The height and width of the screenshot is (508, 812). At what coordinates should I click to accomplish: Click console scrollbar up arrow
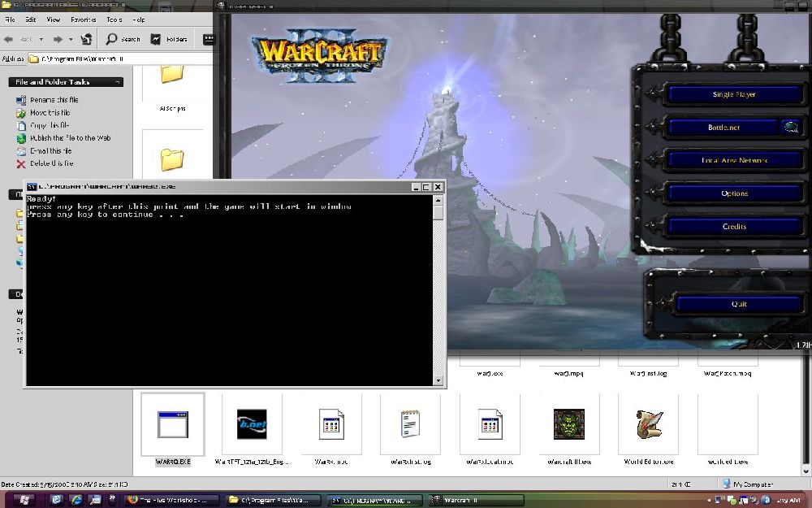[438, 200]
